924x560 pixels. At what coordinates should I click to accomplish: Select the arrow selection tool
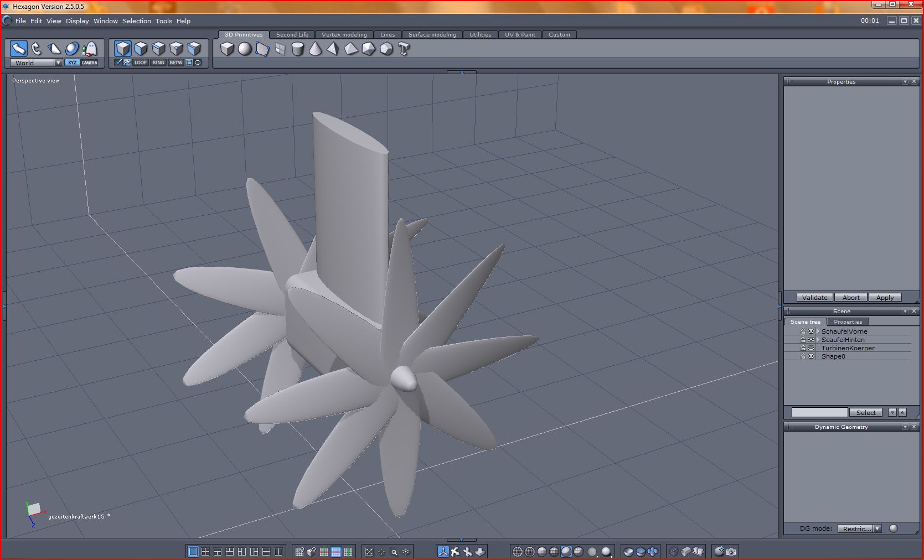pyautogui.click(x=18, y=49)
